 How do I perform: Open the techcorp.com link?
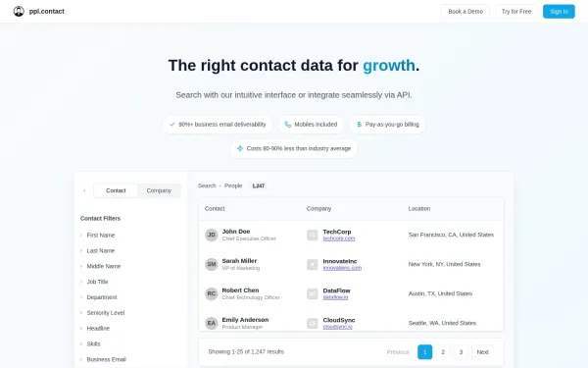tap(339, 238)
